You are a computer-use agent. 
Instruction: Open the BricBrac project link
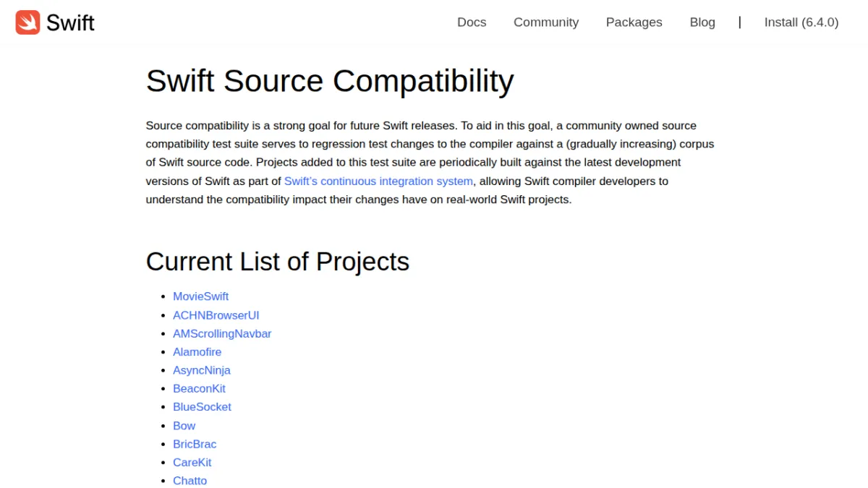point(195,444)
